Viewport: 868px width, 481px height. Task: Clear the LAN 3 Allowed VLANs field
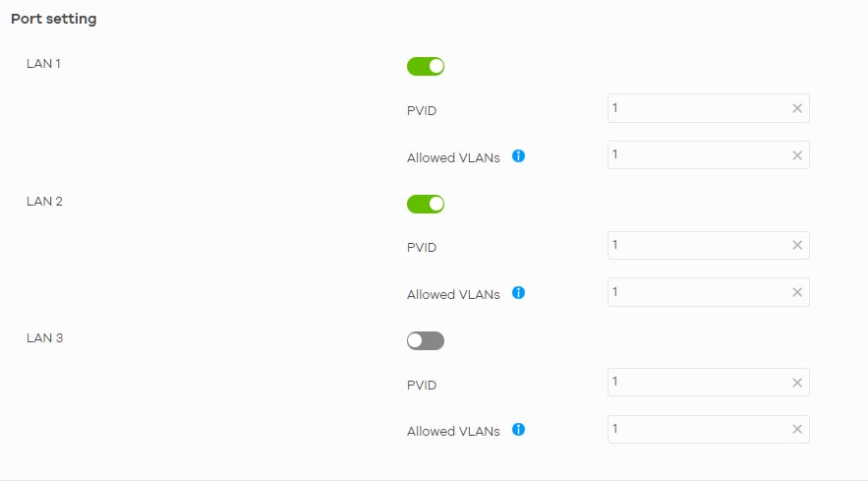click(x=797, y=429)
